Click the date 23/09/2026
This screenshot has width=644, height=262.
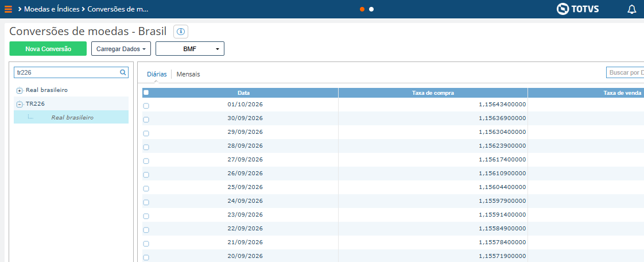[x=245, y=215]
